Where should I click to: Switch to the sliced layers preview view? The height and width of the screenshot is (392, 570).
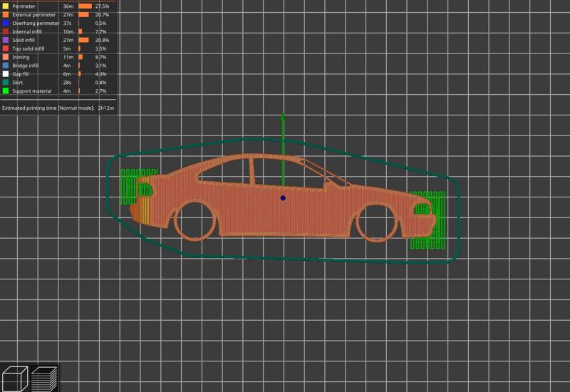coord(44,379)
